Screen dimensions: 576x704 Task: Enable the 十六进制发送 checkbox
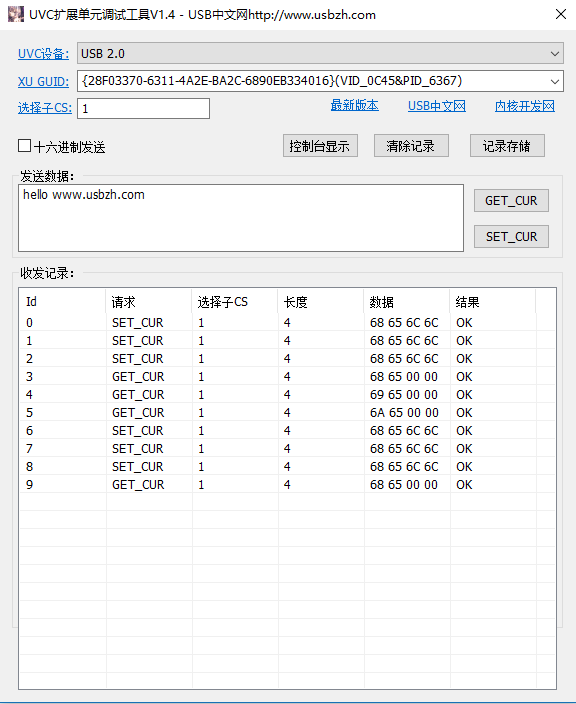(x=24, y=146)
